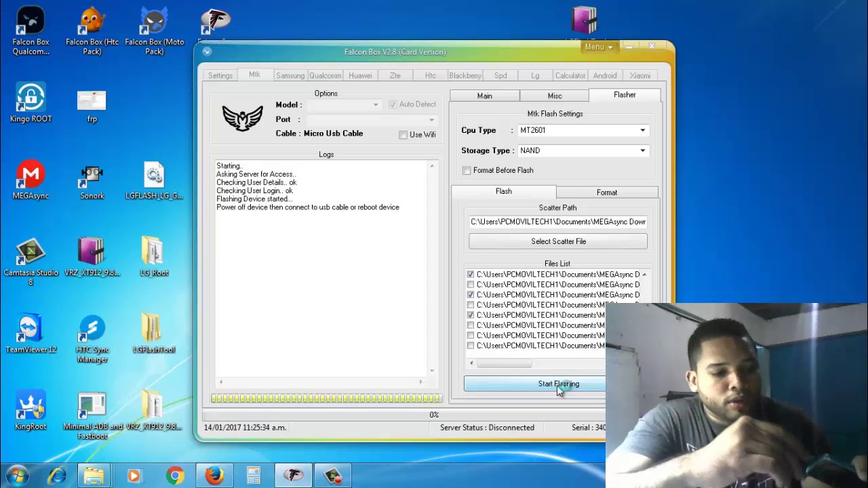
Task: Launch Camtasia Studio 8 shortcut
Action: (31, 261)
